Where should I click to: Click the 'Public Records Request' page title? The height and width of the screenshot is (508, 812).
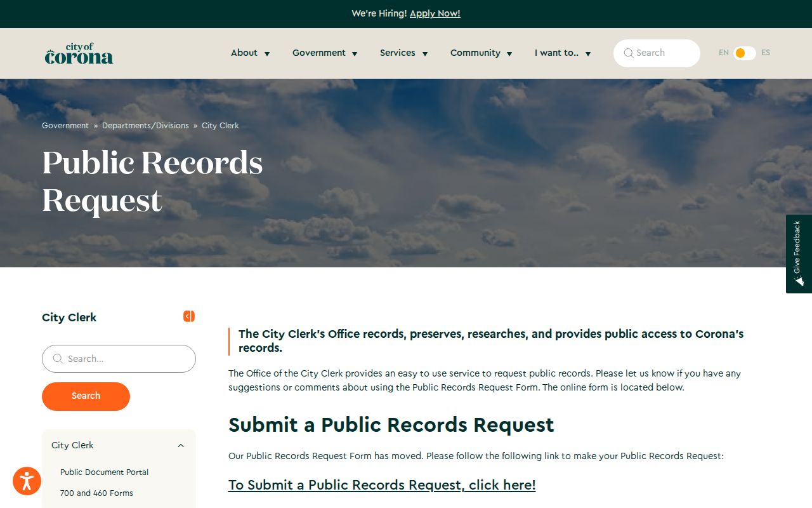tap(152, 182)
